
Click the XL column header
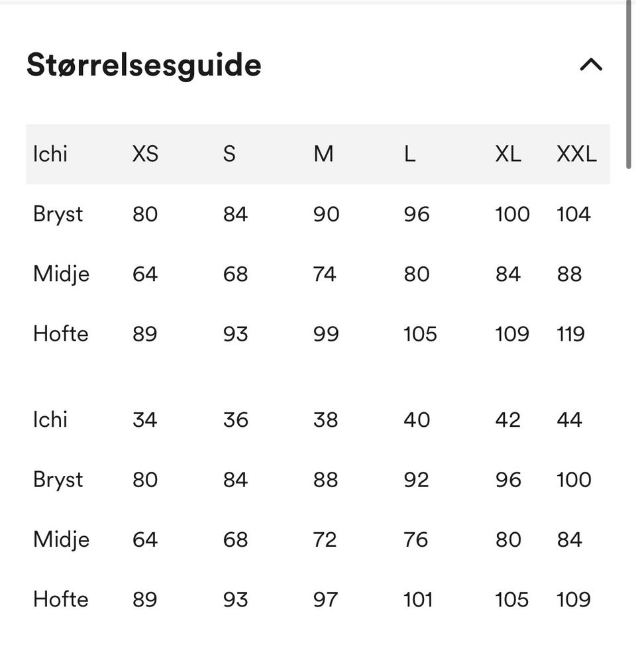click(x=508, y=154)
